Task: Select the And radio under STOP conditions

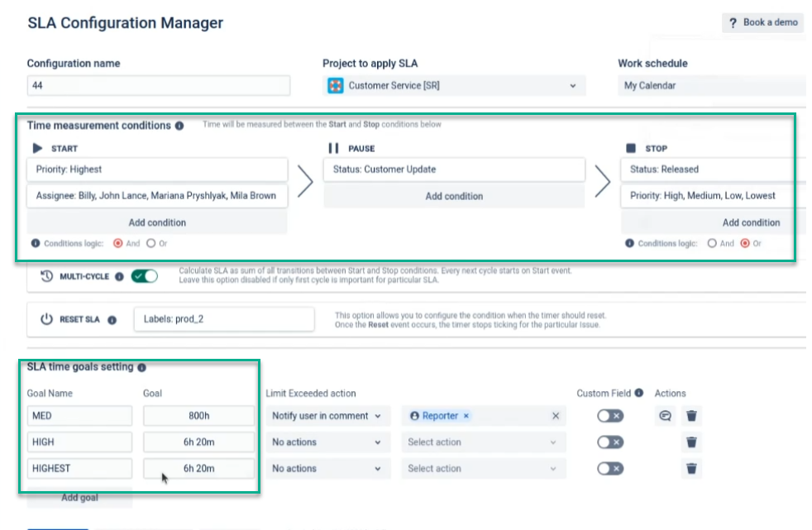Action: [x=712, y=243]
